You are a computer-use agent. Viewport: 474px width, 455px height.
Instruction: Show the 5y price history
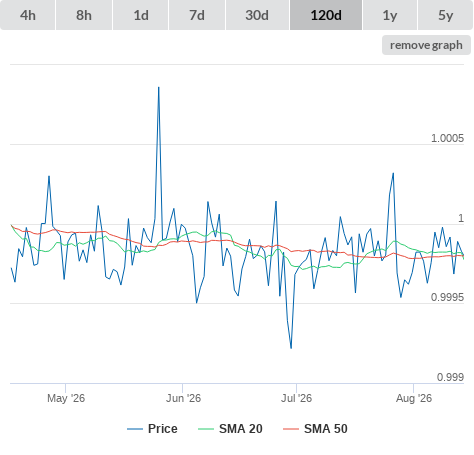tap(445, 15)
